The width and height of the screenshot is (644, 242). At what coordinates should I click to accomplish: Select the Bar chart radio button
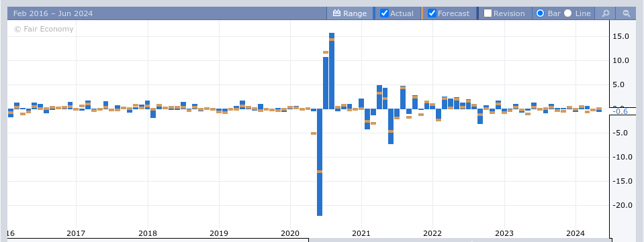click(541, 13)
